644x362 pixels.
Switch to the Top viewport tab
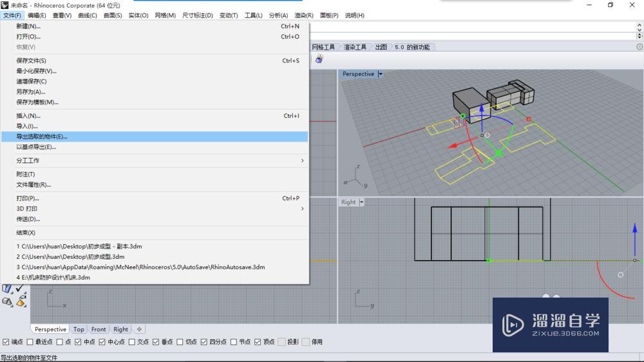pos(79,330)
